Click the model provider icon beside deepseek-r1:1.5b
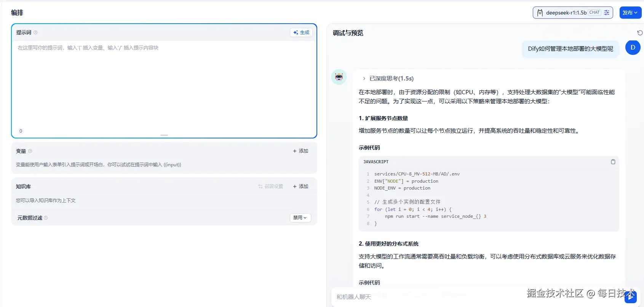644x307 pixels. [540, 13]
